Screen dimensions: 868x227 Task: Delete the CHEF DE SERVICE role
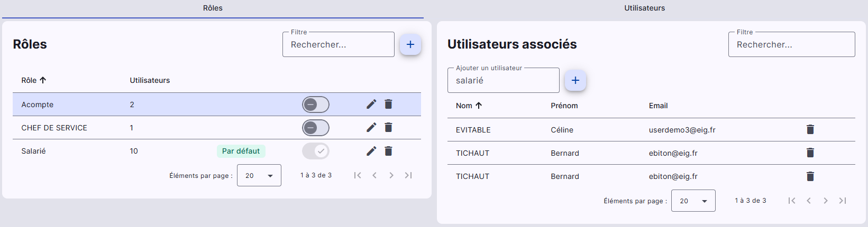pos(388,127)
